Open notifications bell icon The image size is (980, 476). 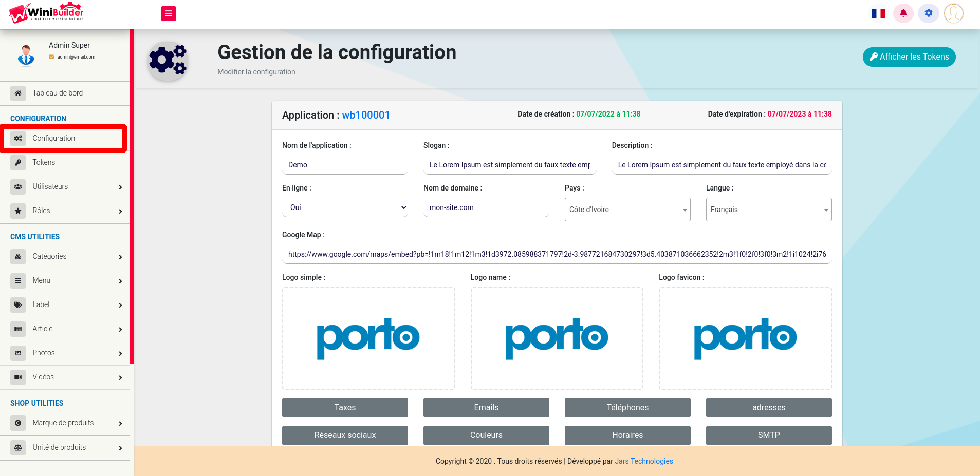[903, 13]
